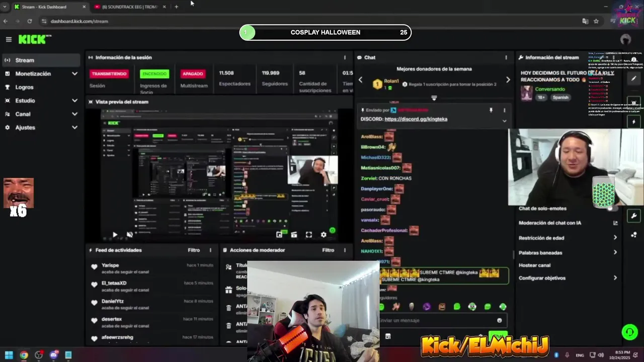Open the three-dot menu of pinned message
The width and height of the screenshot is (644, 362).
[504, 110]
